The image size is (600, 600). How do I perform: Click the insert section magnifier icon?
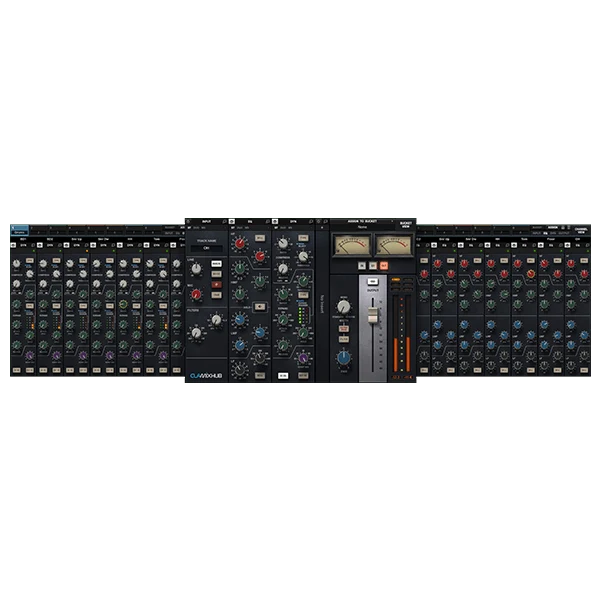click(326, 222)
